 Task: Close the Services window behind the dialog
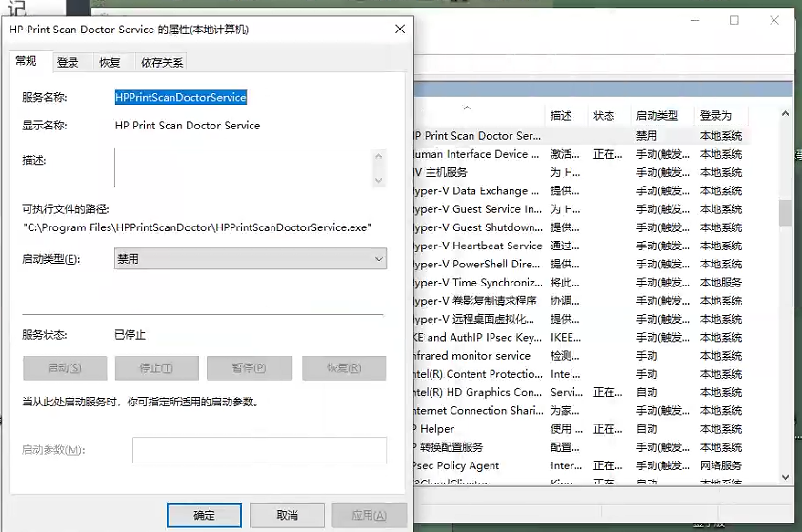tap(774, 20)
